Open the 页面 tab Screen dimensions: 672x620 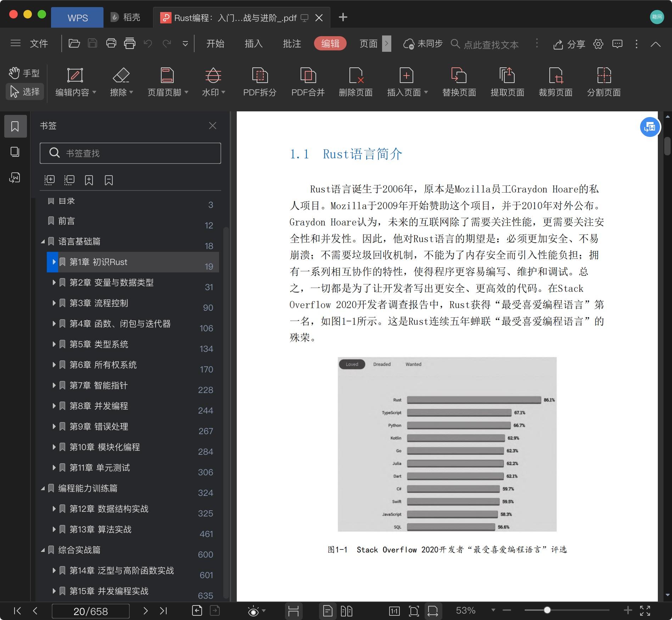pyautogui.click(x=368, y=43)
